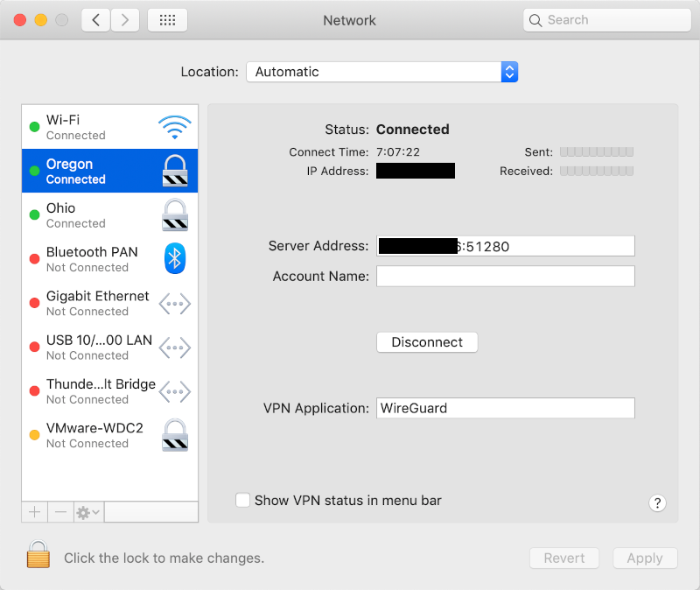Select the Thunde...lt Bridge service
This screenshot has height=590, width=700.
pos(110,391)
